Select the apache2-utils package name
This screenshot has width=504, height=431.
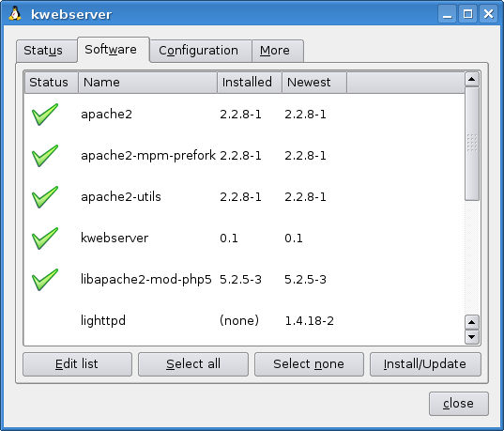tap(121, 197)
